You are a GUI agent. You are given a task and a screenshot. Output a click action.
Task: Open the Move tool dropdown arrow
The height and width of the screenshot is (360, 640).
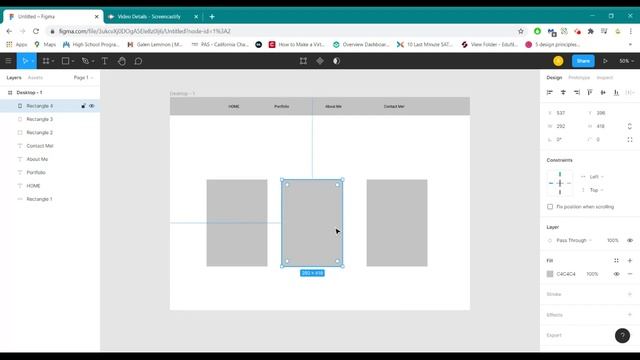pos(33,61)
